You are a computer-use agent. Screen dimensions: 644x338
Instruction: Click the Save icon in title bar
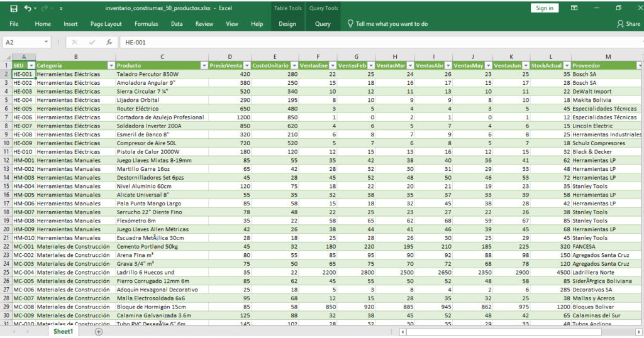click(x=13, y=8)
